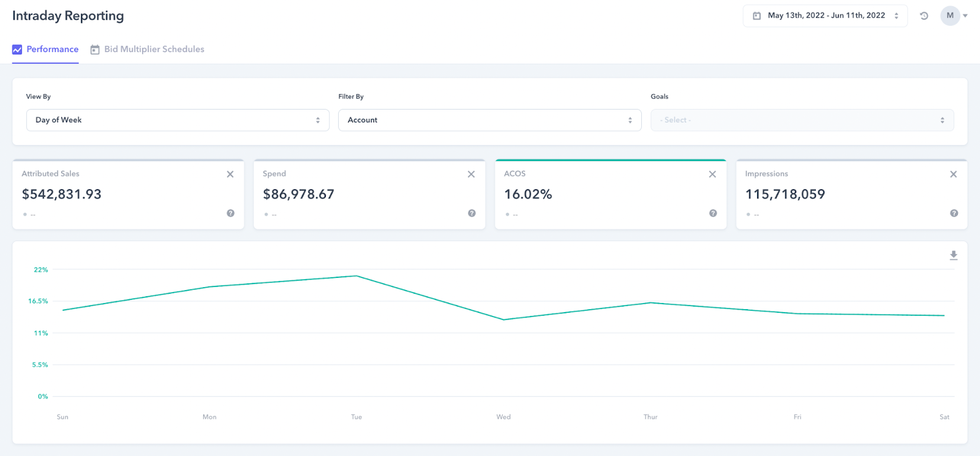Open the Filter By Account dropdown
The height and width of the screenshot is (456, 980).
(490, 120)
